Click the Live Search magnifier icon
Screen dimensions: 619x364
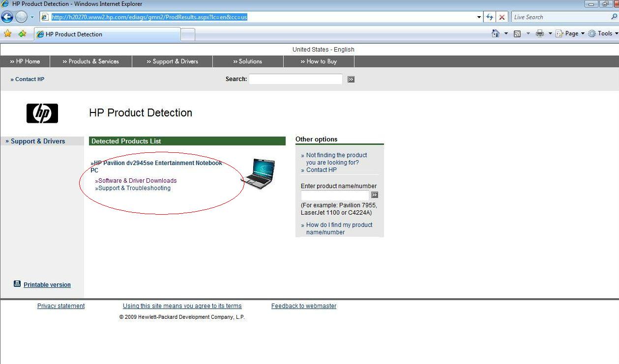(614, 17)
